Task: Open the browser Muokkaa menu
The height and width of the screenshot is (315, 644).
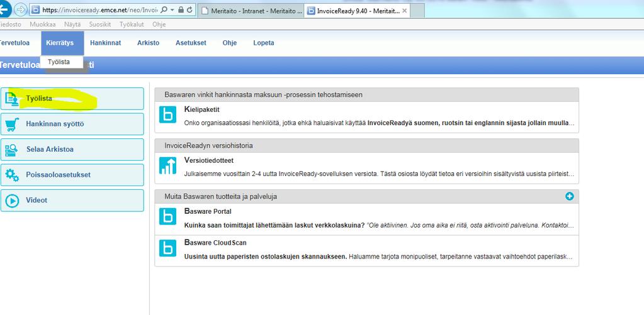Action: click(x=43, y=25)
